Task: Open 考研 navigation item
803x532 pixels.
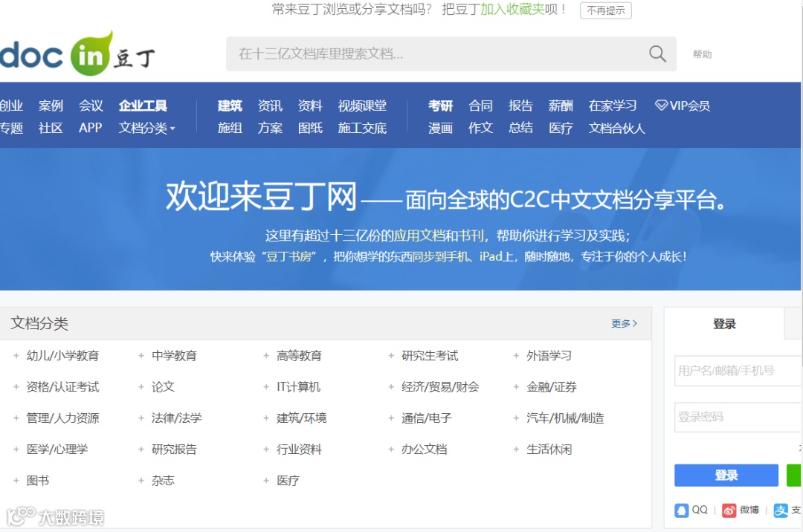Action: pyautogui.click(x=440, y=106)
